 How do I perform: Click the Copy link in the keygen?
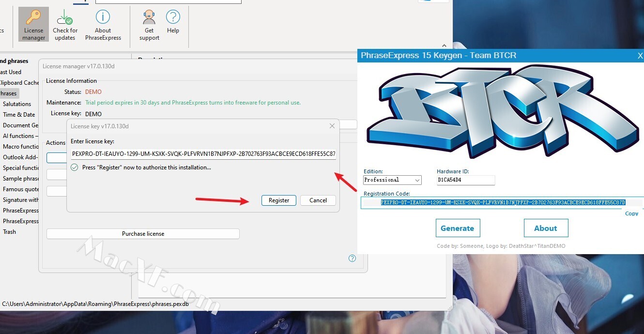click(631, 213)
